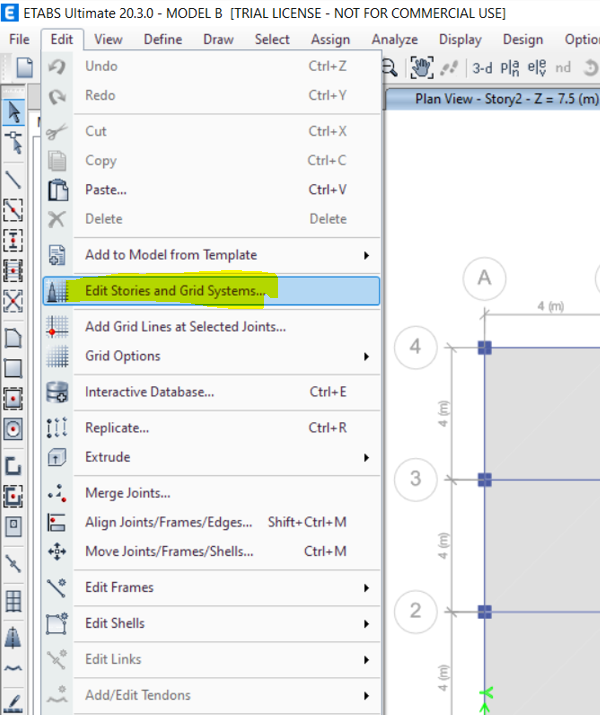Open the Display menu

(x=460, y=39)
